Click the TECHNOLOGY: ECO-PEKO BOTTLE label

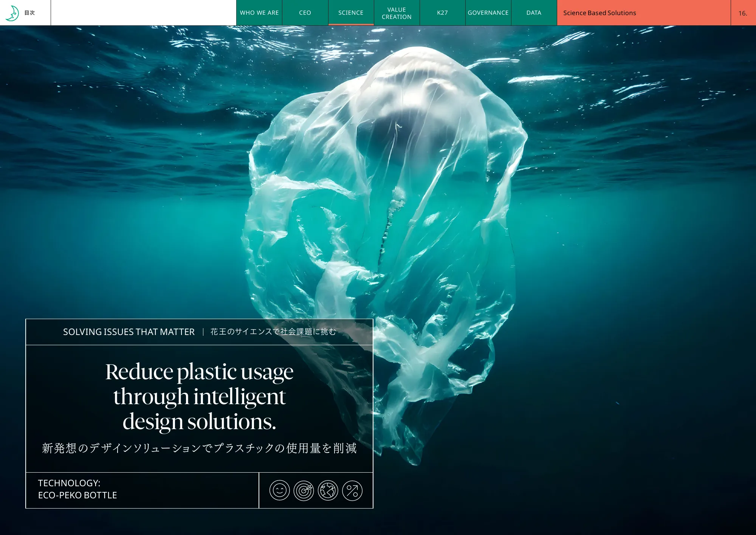pyautogui.click(x=77, y=489)
